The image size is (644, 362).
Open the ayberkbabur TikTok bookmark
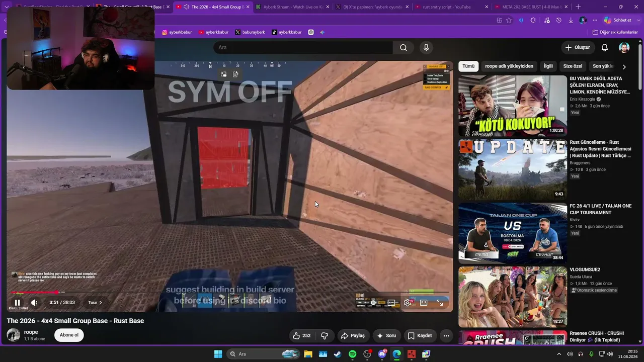click(286, 32)
